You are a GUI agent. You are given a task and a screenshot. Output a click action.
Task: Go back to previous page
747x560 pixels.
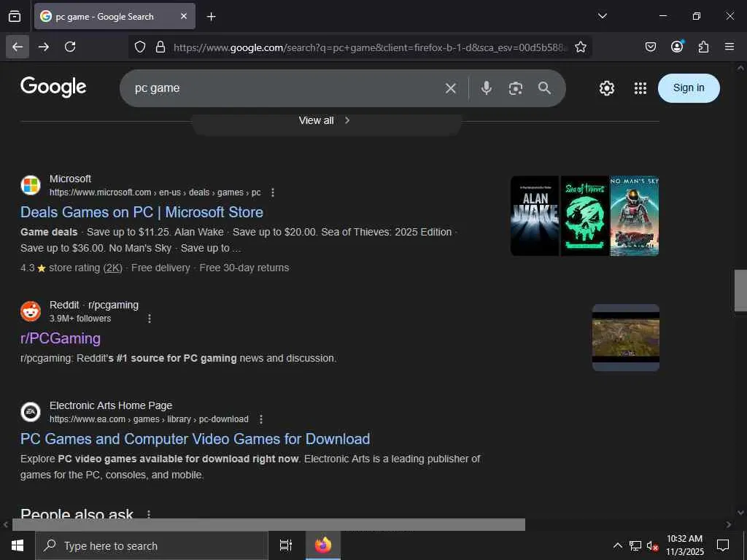(x=18, y=47)
